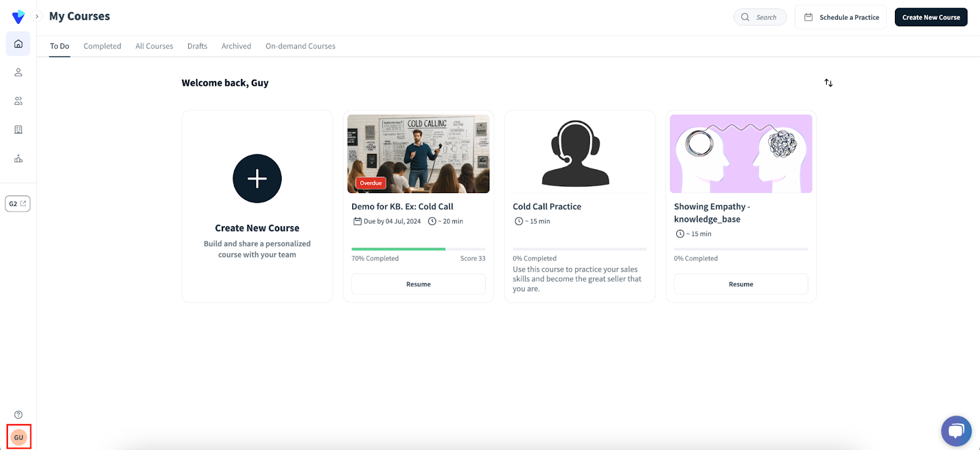Open the headset agent thumbnail
Viewport: 980px width, 450px height.
click(x=576, y=154)
